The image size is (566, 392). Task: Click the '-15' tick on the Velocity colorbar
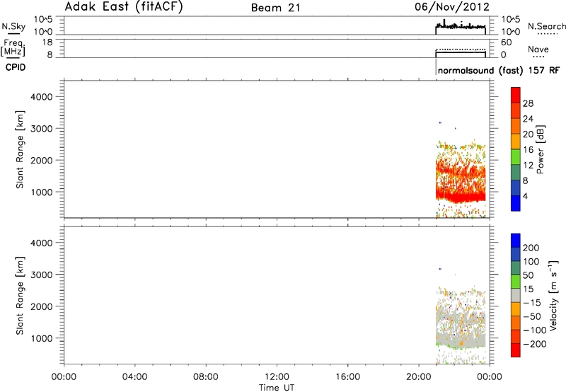click(x=532, y=303)
